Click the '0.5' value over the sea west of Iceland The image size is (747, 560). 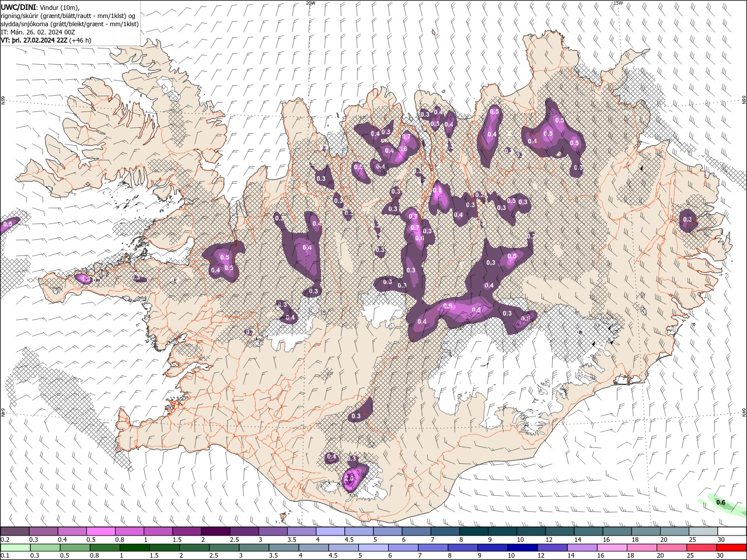[8, 224]
